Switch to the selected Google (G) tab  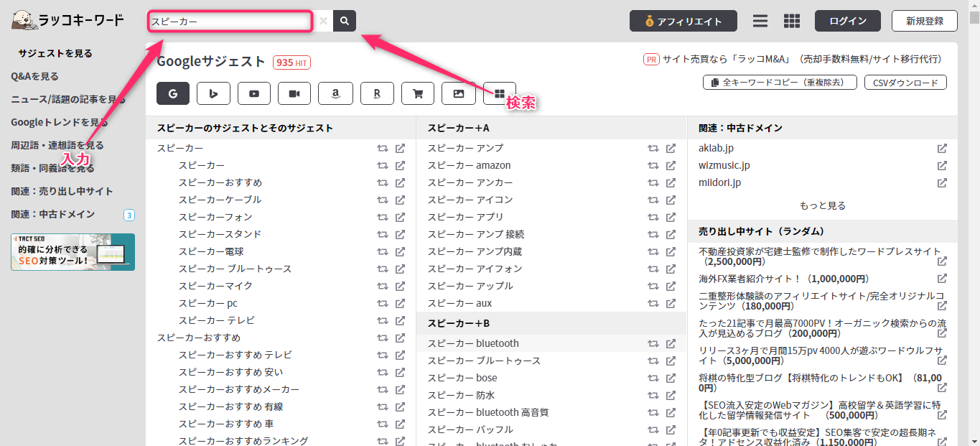click(x=172, y=93)
